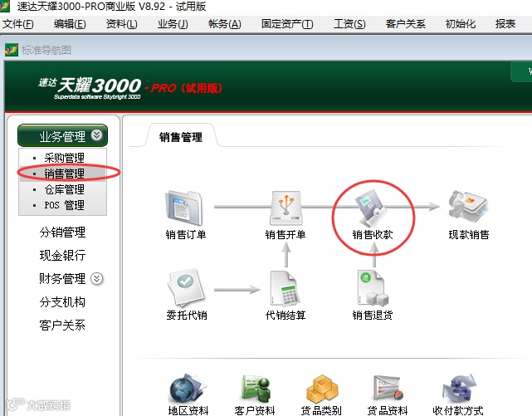Collapse the 业务管理 section header
This screenshot has height=416, width=532.
[62, 135]
